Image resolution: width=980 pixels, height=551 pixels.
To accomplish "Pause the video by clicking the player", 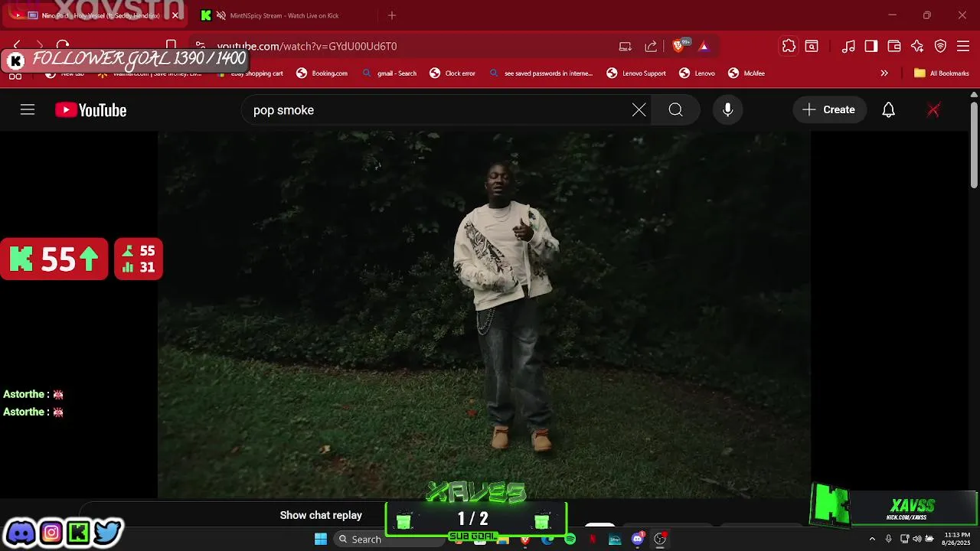I will click(484, 314).
